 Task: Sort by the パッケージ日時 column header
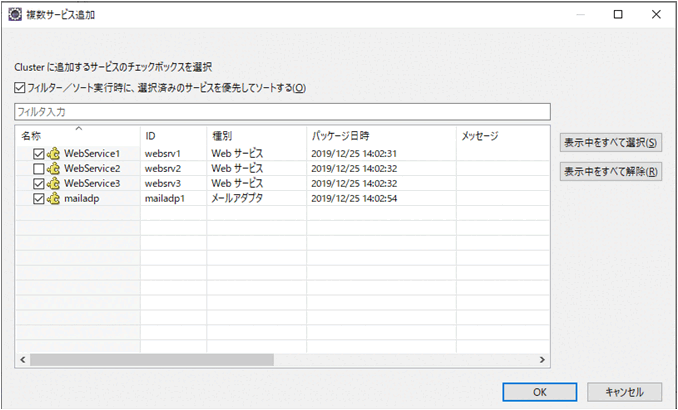381,136
